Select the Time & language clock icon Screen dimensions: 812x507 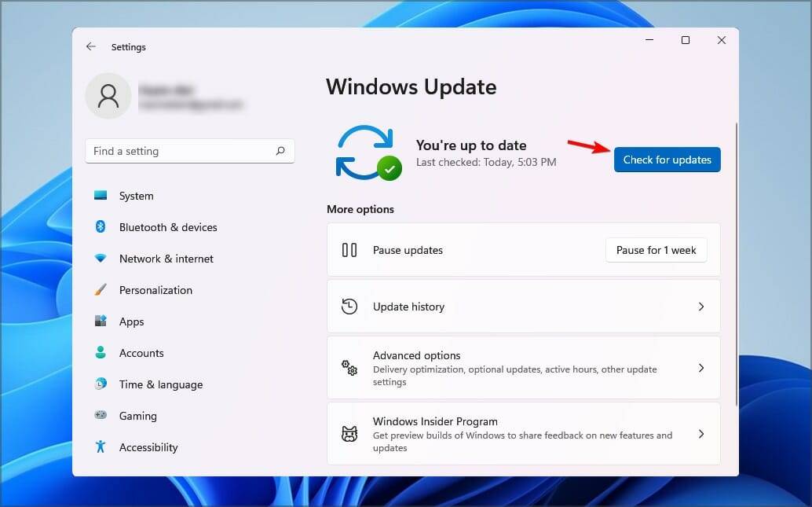click(101, 384)
